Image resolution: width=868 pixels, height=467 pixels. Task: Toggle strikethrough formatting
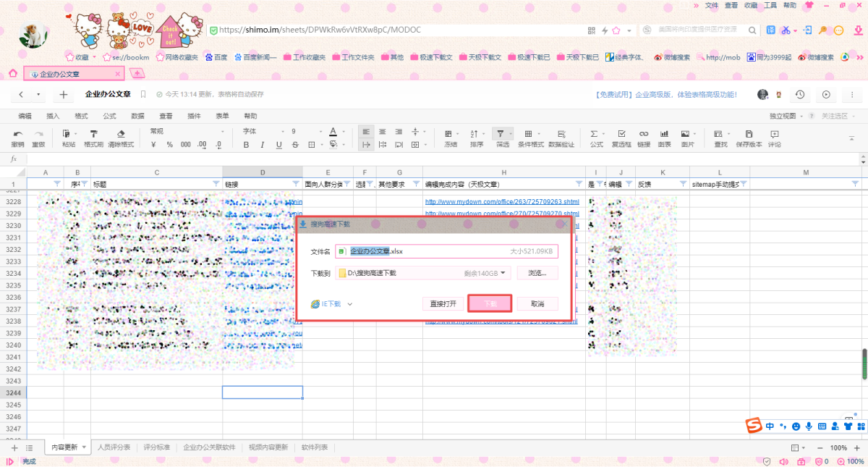point(295,145)
